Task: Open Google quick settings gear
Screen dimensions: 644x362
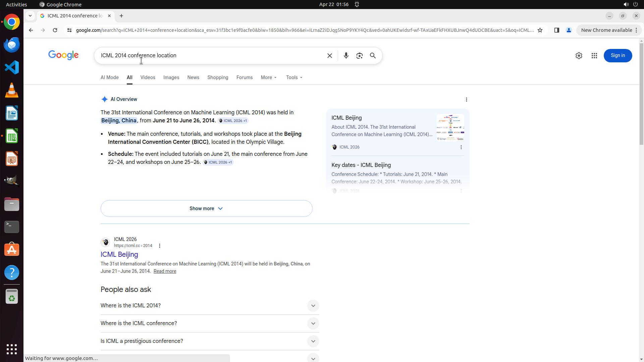Action: [579, 56]
